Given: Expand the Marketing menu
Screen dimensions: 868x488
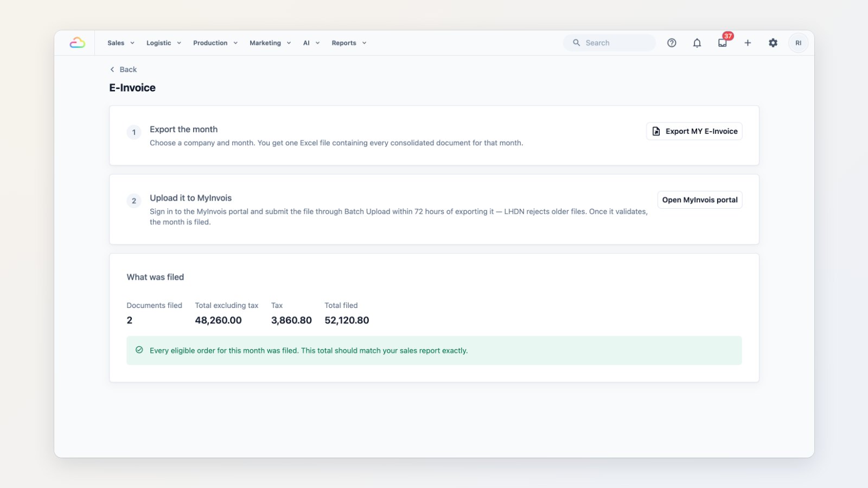Looking at the screenshot, I should tap(270, 43).
